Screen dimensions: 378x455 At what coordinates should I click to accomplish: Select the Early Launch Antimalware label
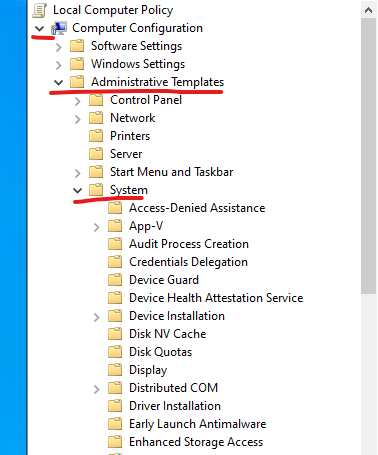click(198, 424)
